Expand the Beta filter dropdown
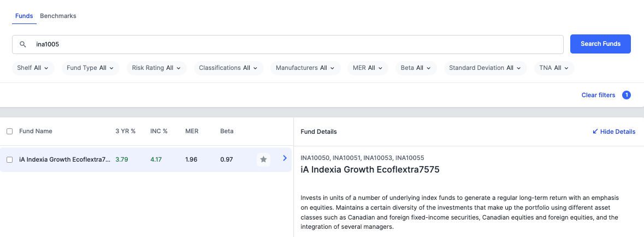 click(x=416, y=68)
